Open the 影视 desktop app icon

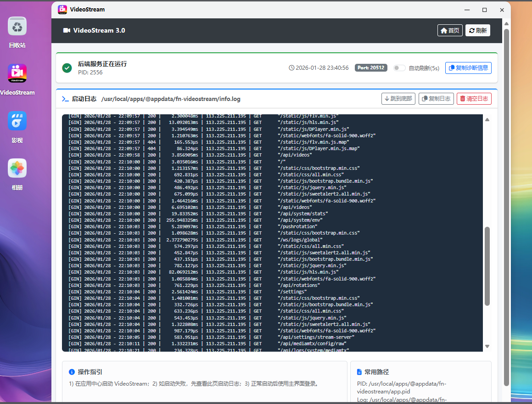pos(17,121)
